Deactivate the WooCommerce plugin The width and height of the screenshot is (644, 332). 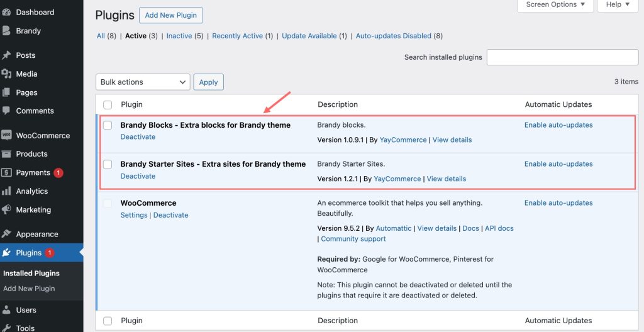[171, 215]
